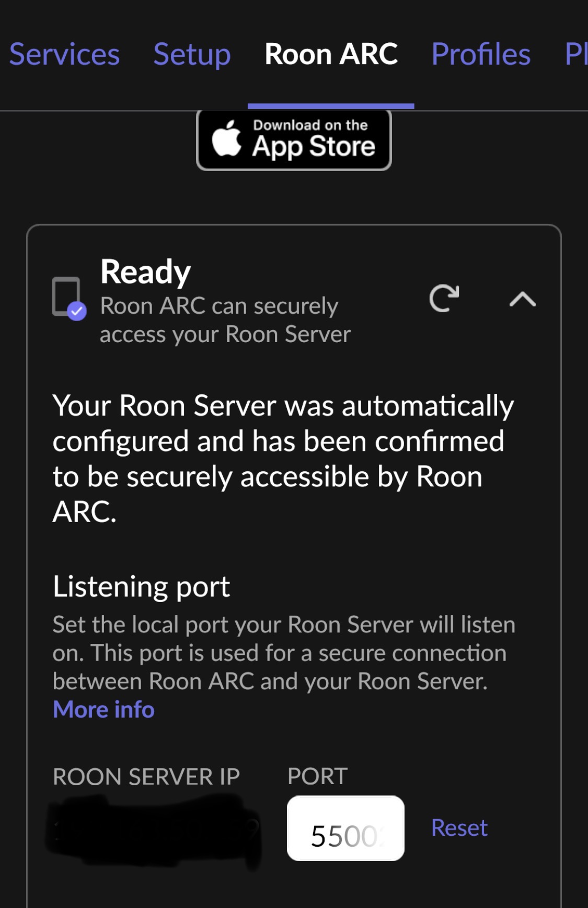Open the cut-off tab after Profiles
Viewport: 588px width, 908px height.
coord(576,54)
